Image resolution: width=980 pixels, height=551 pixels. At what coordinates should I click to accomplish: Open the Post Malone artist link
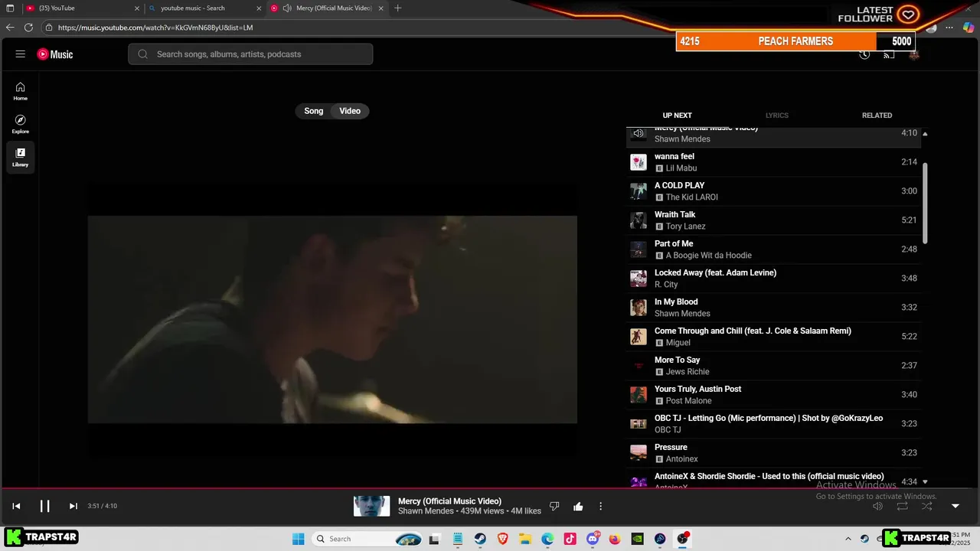[x=688, y=401]
